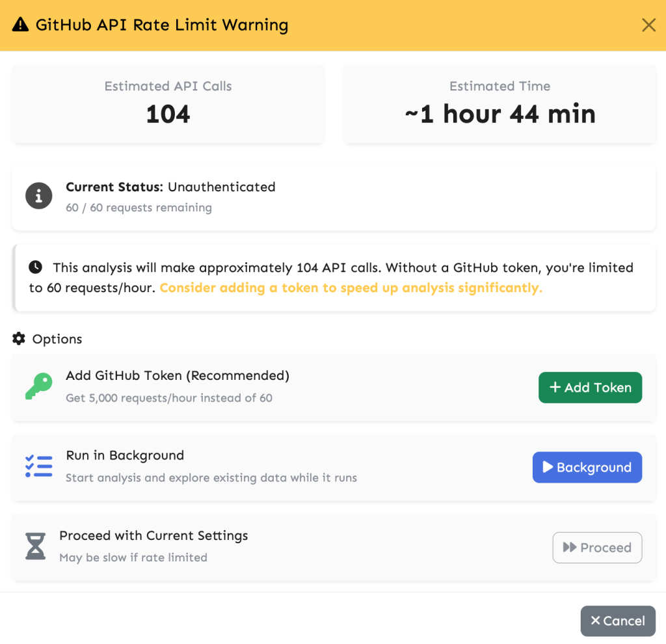
Task: Click the info icon beside Current Status
Action: point(38,196)
